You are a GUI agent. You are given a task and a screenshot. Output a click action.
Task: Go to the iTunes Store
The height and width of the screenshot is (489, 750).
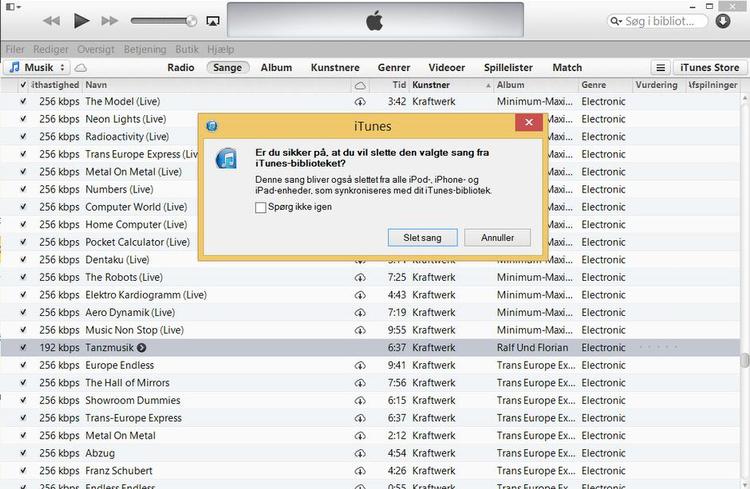(709, 67)
